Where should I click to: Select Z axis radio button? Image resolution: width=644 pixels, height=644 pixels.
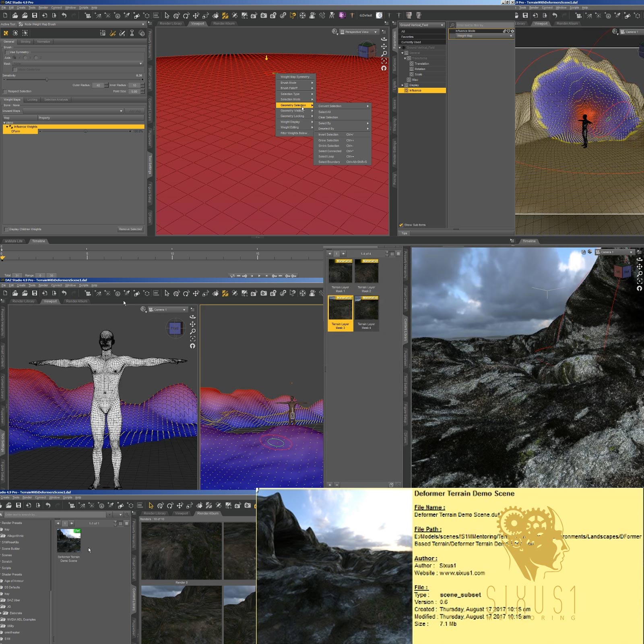tap(36, 58)
